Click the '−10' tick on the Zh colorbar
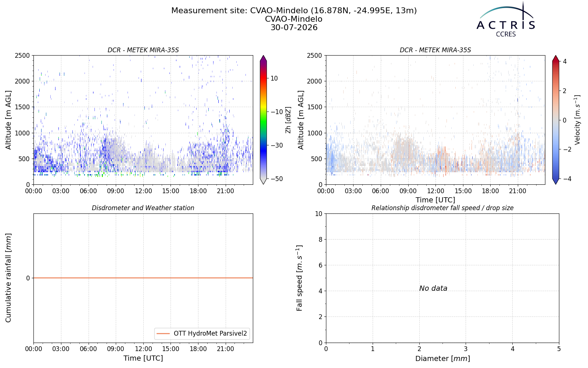 pos(277,112)
